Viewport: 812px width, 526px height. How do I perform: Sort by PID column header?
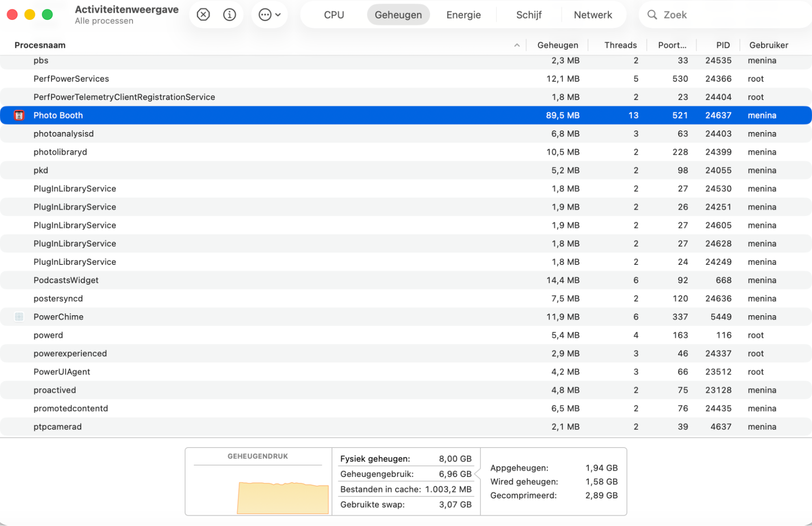coord(723,45)
